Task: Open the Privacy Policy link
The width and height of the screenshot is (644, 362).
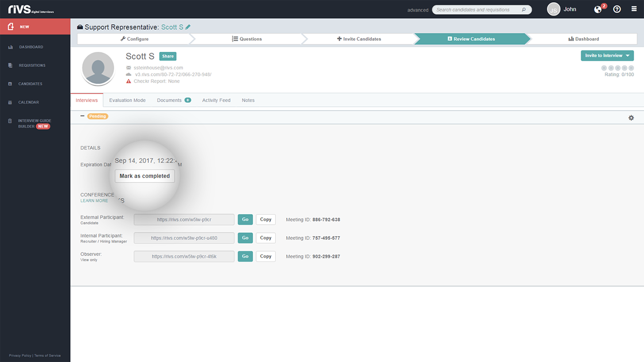Action: point(20,355)
